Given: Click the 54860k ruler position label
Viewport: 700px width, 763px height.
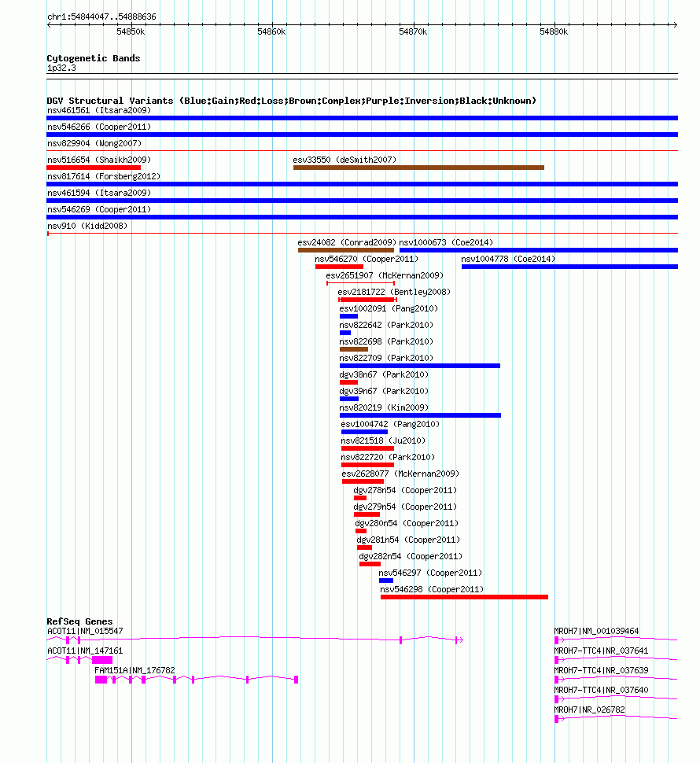Looking at the screenshot, I should (271, 31).
